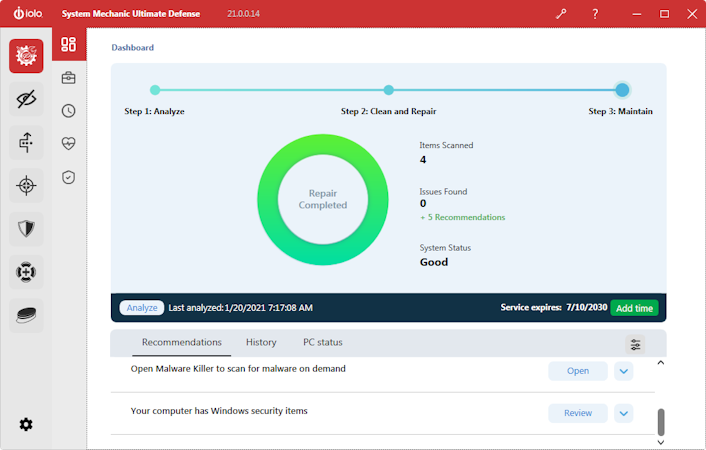The height and width of the screenshot is (450, 706).
Task: Click the recommendations scrollbar thumb
Action: (x=661, y=422)
